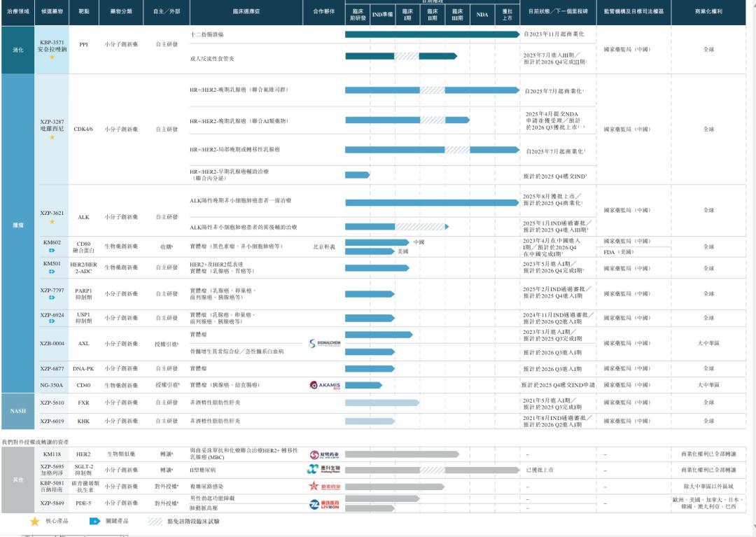This screenshot has height=537, width=756.
Task: Select the 消化 therapeutic area cell
Action: (x=17, y=50)
